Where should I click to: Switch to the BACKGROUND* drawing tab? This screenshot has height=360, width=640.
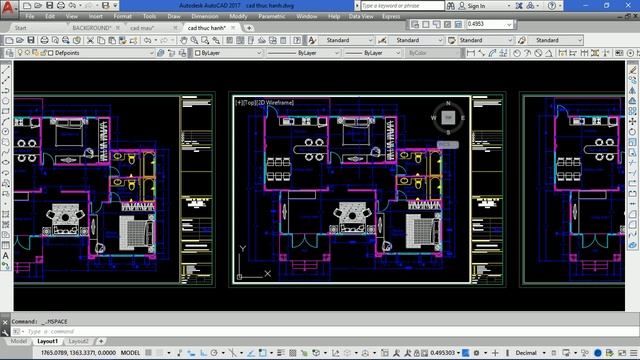[91, 28]
